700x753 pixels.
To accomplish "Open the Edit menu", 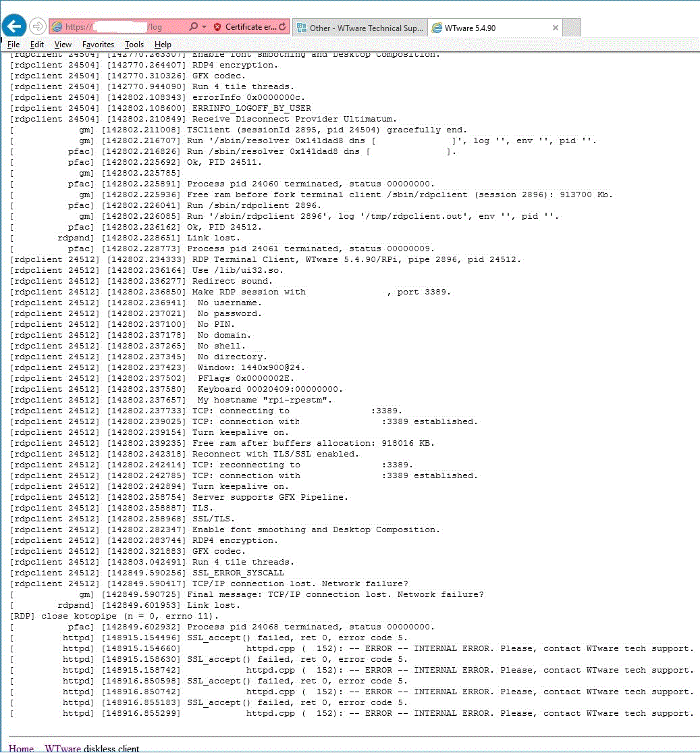I will pyautogui.click(x=37, y=44).
